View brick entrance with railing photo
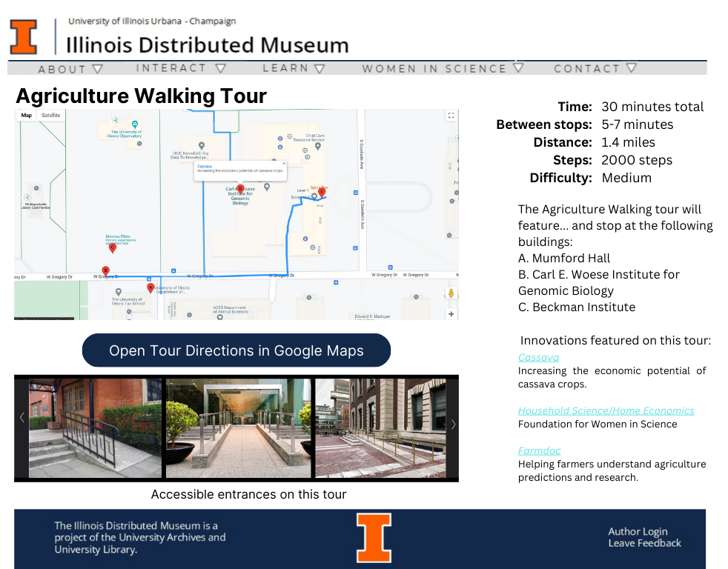 point(95,428)
